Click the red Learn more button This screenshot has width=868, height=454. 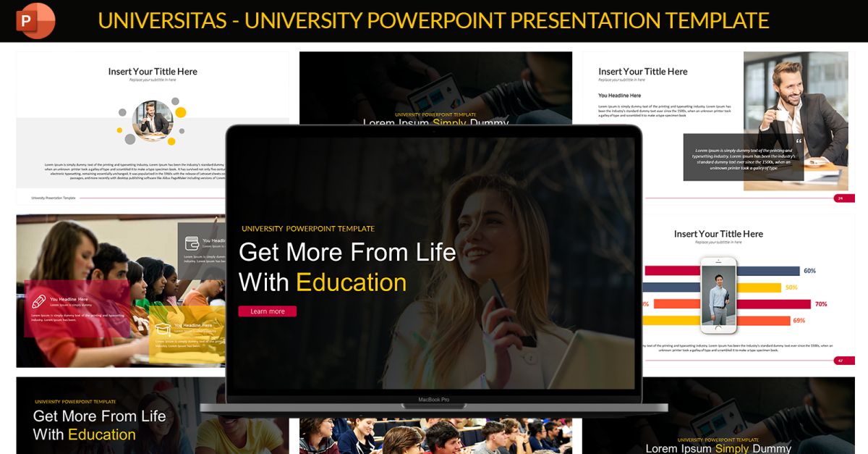click(267, 311)
